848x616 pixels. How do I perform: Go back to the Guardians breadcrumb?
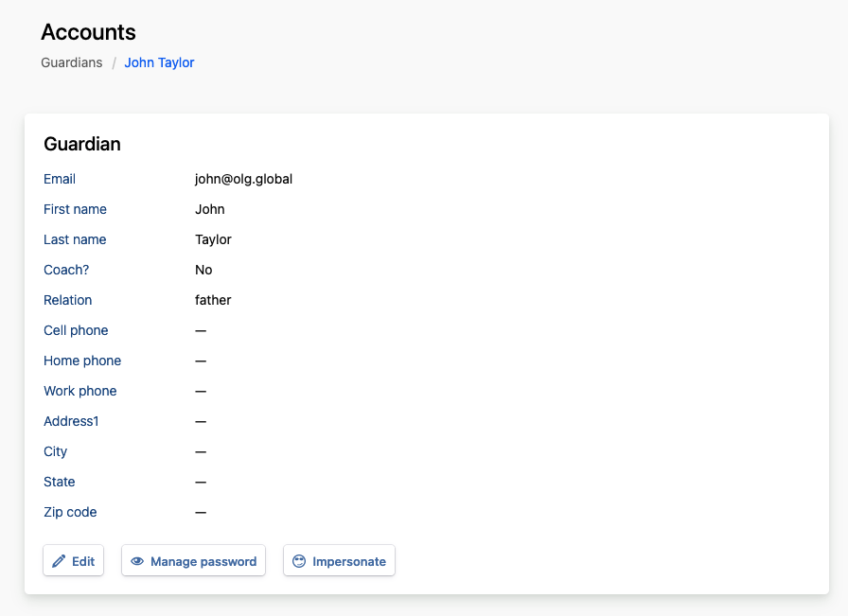pos(71,62)
